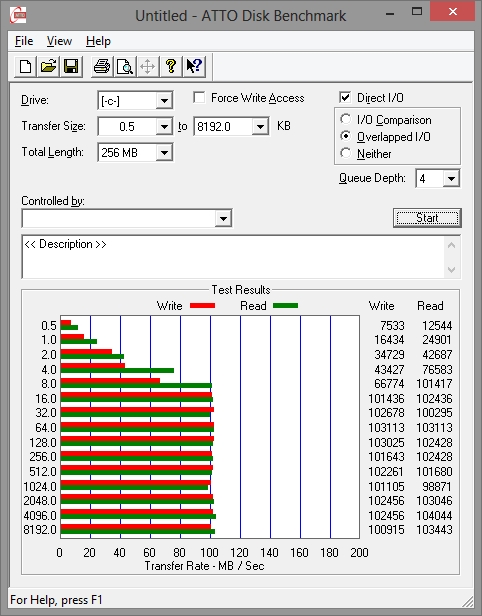
Task: Open the Help menu
Action: [98, 41]
